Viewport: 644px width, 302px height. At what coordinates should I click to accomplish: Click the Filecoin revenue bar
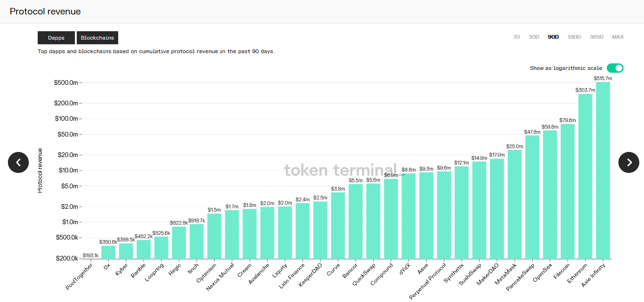coord(567,191)
